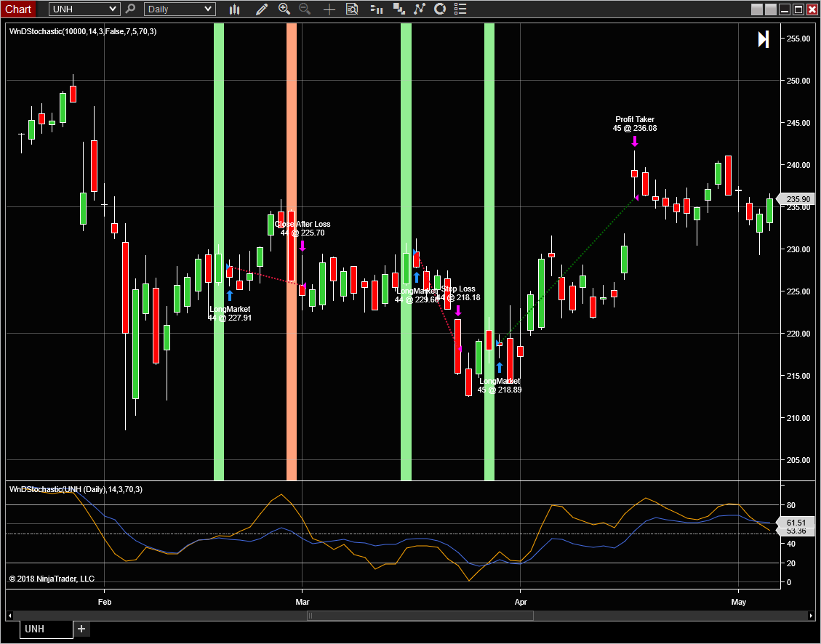Click the WnDStochastic(10000,14,3,False,7,5,70,3) label
The image size is (821, 644).
83,31
